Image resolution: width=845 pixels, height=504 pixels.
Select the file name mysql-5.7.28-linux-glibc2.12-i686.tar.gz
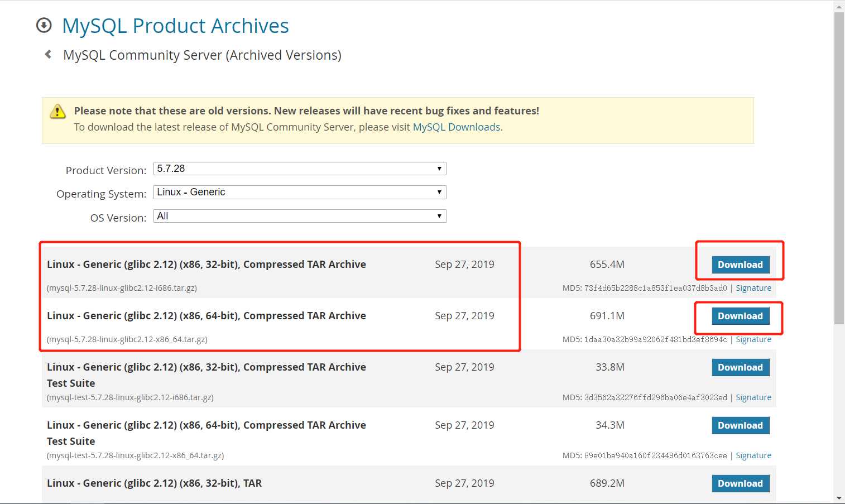click(x=122, y=288)
